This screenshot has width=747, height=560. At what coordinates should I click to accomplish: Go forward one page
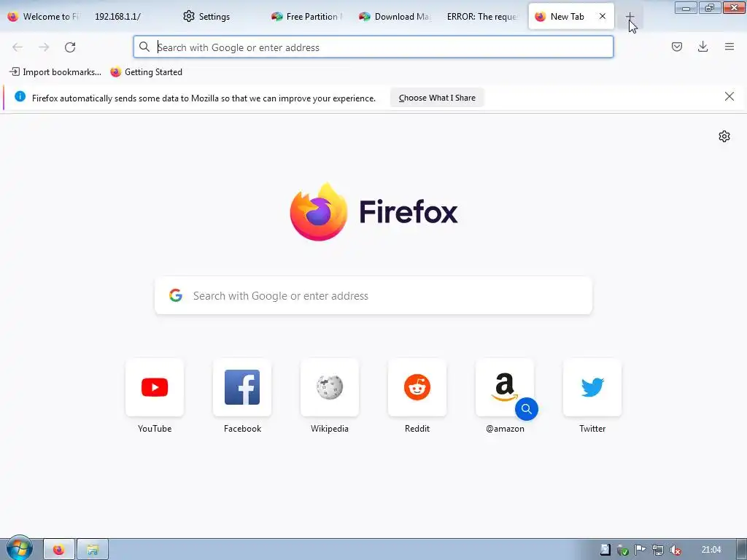point(44,47)
